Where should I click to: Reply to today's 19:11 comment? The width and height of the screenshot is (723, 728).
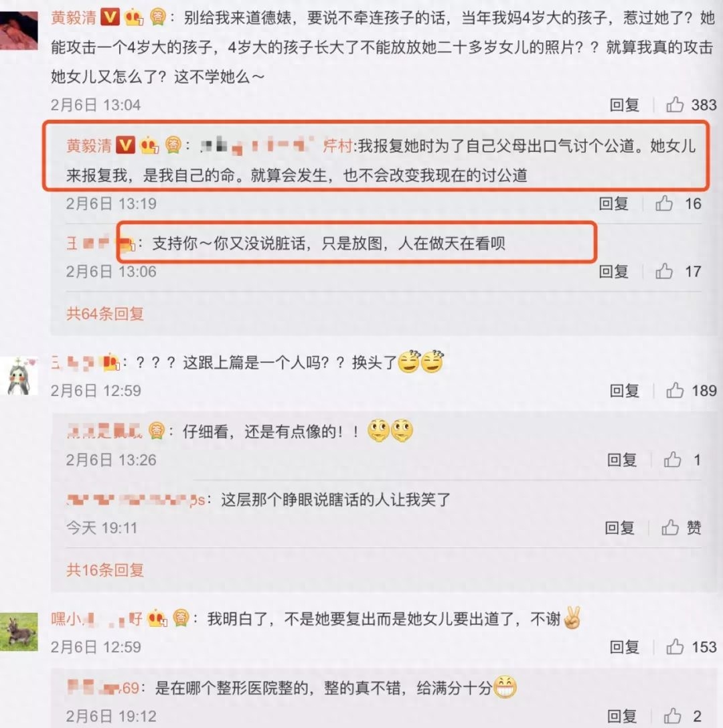click(x=619, y=527)
